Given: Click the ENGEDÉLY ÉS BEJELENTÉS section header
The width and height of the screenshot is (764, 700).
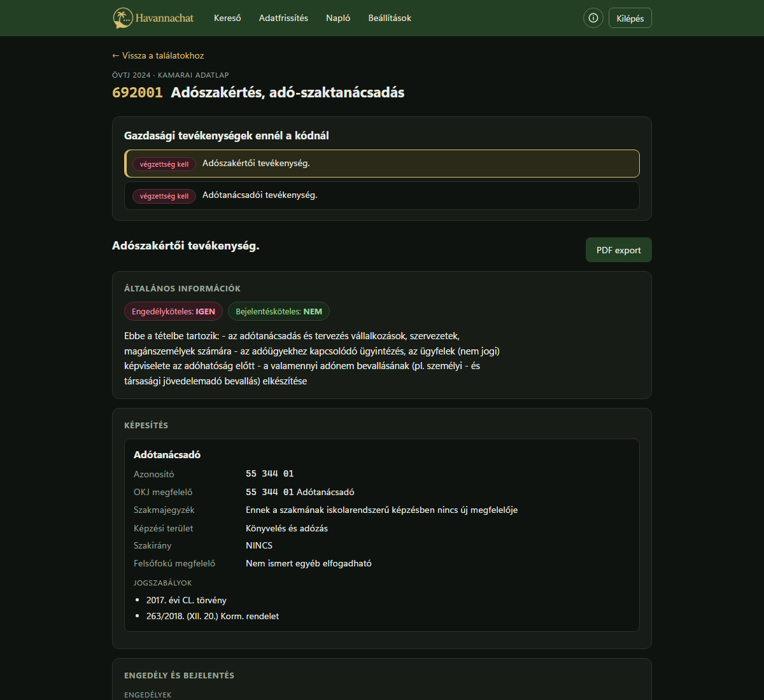Looking at the screenshot, I should click(x=179, y=675).
